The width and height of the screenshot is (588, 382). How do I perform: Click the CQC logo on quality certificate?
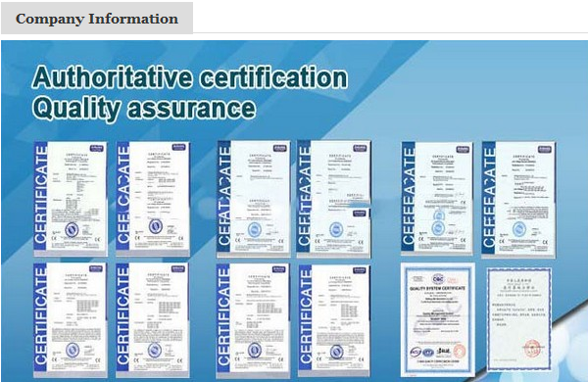(438, 279)
